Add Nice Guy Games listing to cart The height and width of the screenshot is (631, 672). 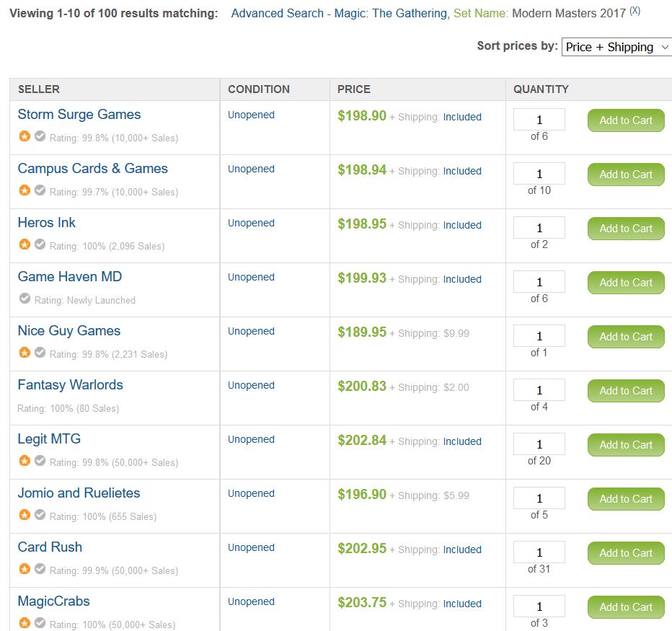pos(625,337)
